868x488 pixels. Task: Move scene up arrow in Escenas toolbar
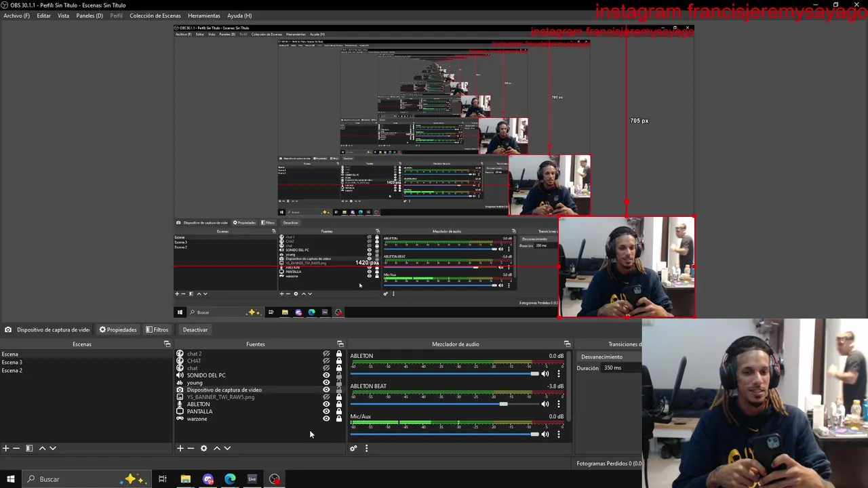(x=42, y=448)
